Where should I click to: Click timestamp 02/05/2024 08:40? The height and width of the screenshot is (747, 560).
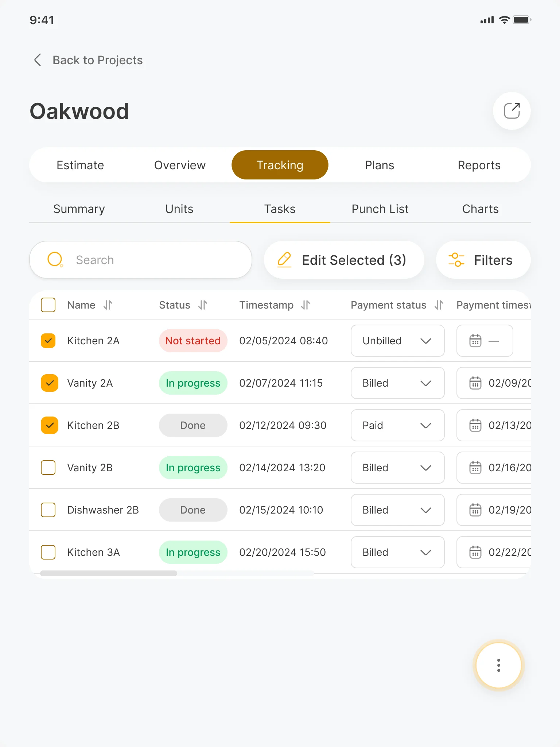(x=284, y=341)
